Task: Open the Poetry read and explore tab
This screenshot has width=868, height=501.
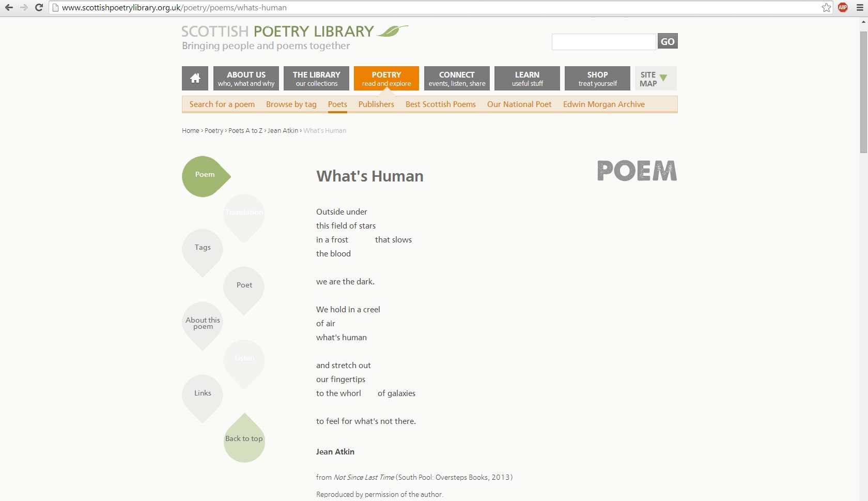Action: [x=386, y=79]
